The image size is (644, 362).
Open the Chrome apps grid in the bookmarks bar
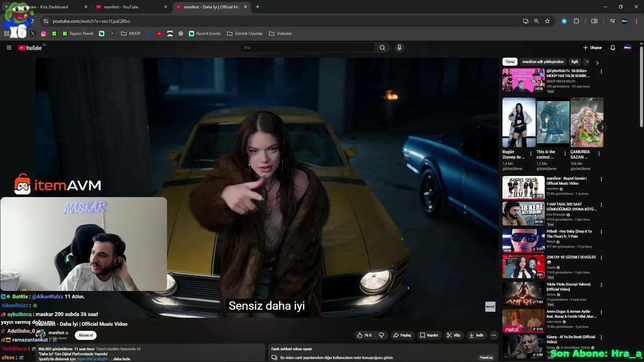7,34
